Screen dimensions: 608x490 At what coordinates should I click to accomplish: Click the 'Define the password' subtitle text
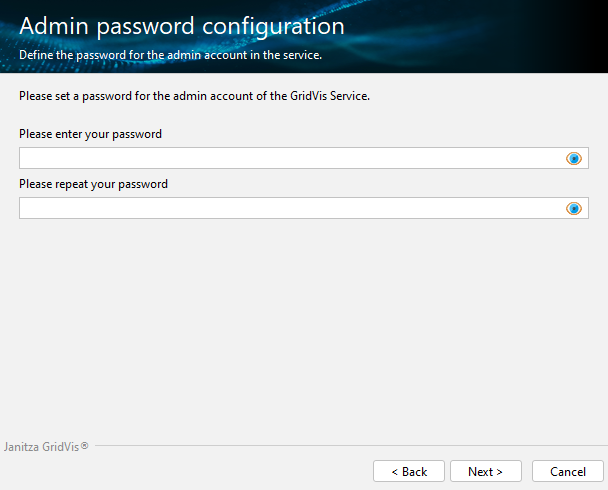coord(170,55)
